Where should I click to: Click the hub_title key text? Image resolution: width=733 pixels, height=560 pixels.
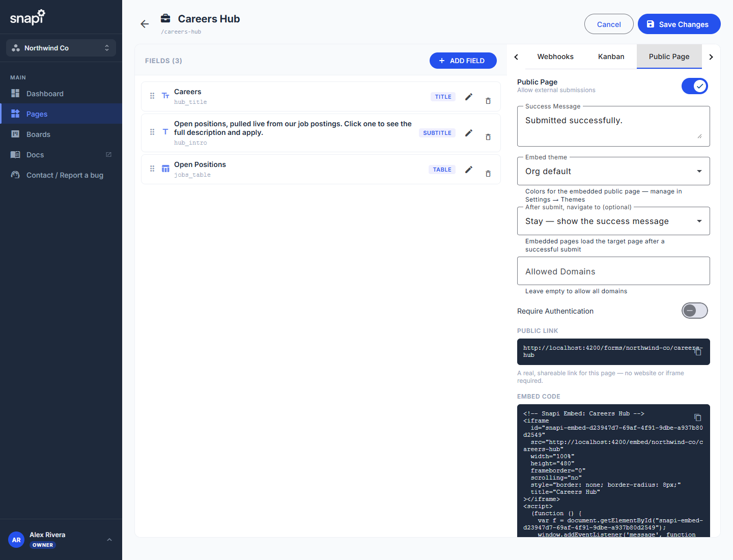coord(190,102)
